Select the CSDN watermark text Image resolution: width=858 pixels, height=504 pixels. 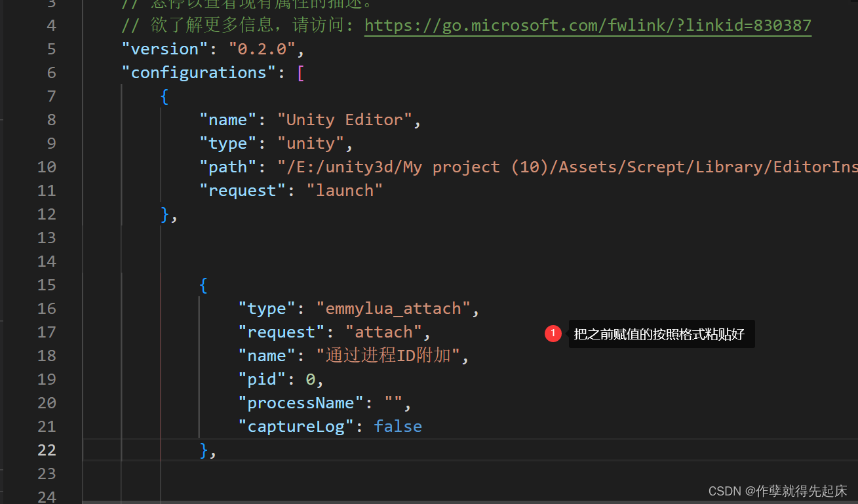click(775, 490)
